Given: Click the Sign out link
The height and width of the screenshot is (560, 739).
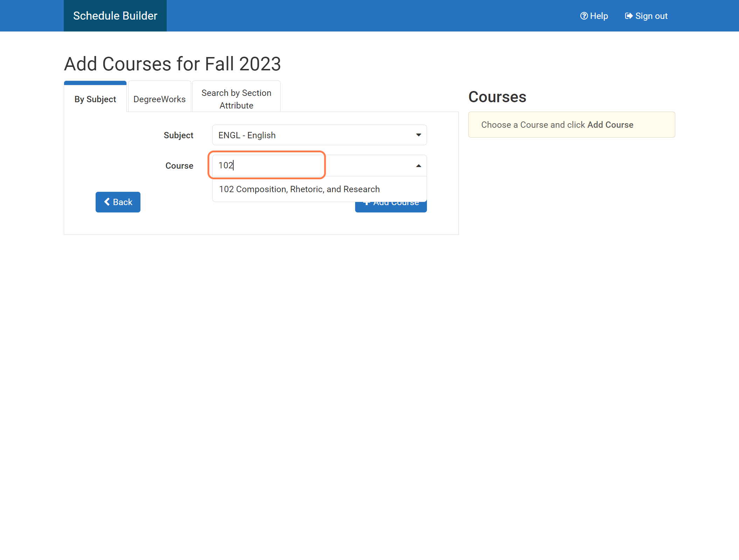Looking at the screenshot, I should (646, 16).
